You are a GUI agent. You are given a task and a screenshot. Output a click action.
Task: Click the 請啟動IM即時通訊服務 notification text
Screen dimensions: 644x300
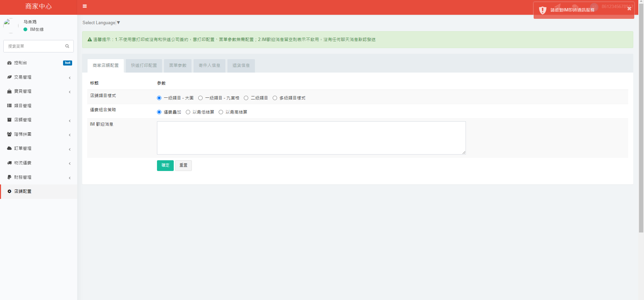[572, 10]
